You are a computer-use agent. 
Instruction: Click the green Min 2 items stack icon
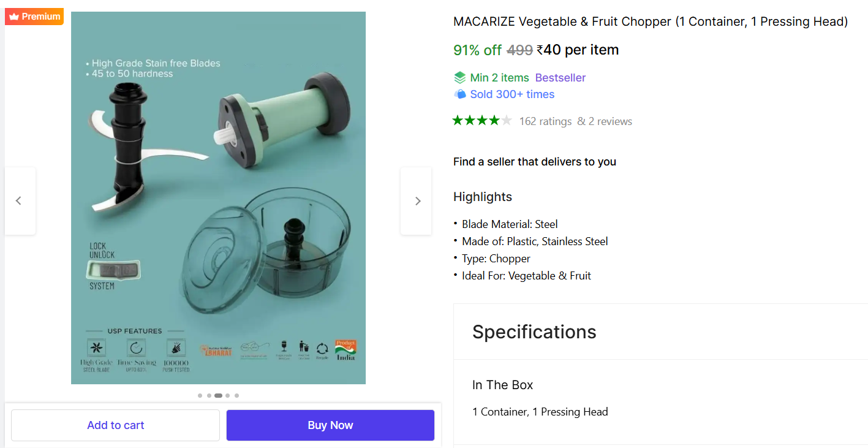click(459, 78)
